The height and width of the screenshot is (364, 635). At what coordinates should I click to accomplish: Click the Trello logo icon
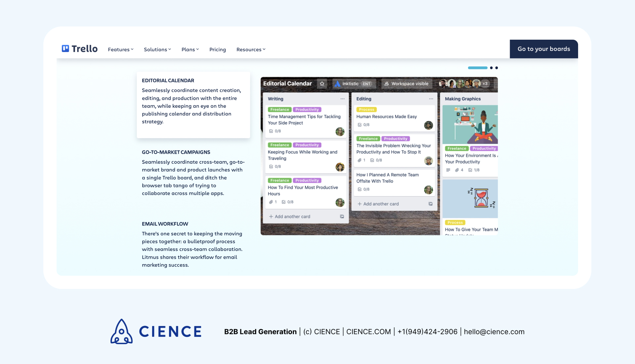(x=66, y=49)
